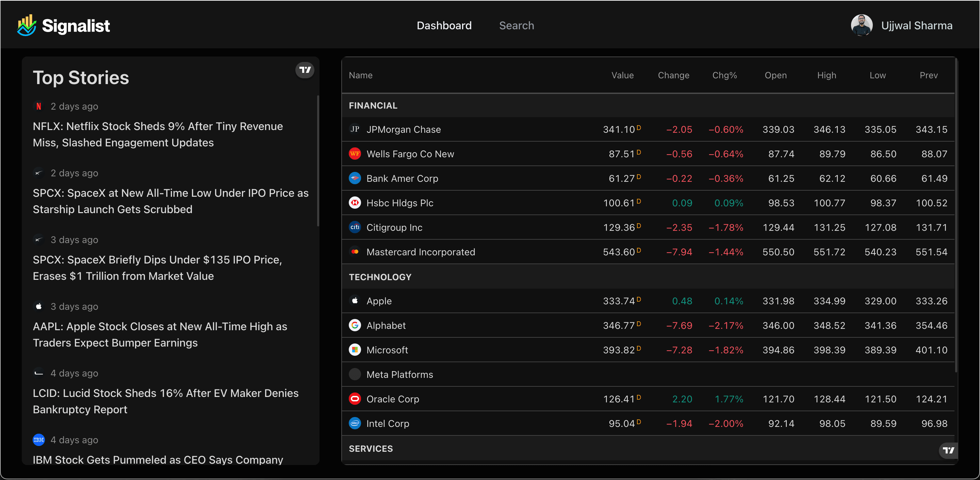Open Ujjwal Sharma's profile avatar

point(861,25)
